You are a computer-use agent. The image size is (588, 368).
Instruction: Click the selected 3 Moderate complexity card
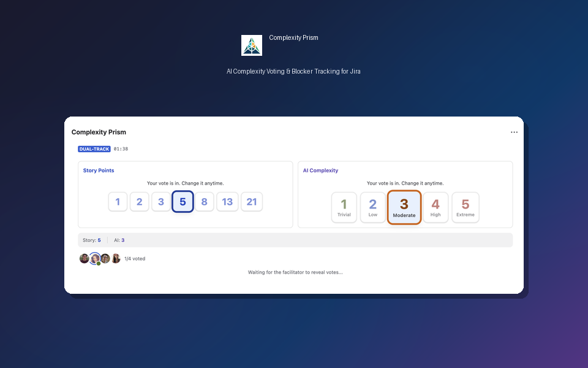click(x=404, y=208)
